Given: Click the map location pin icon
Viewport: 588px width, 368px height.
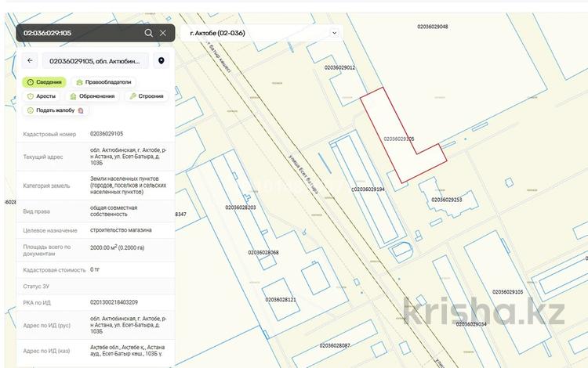Looking at the screenshot, I should coord(162,60).
